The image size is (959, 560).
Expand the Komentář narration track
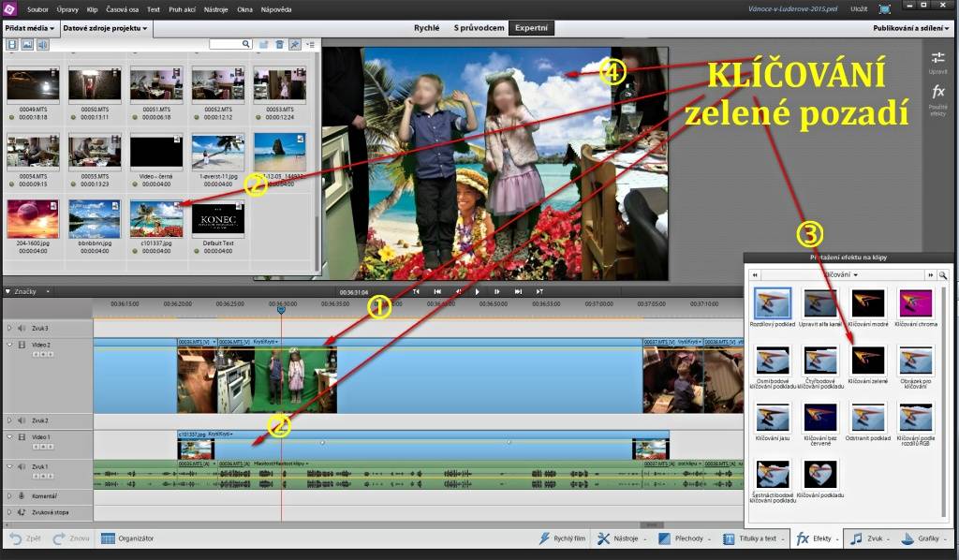9,495
